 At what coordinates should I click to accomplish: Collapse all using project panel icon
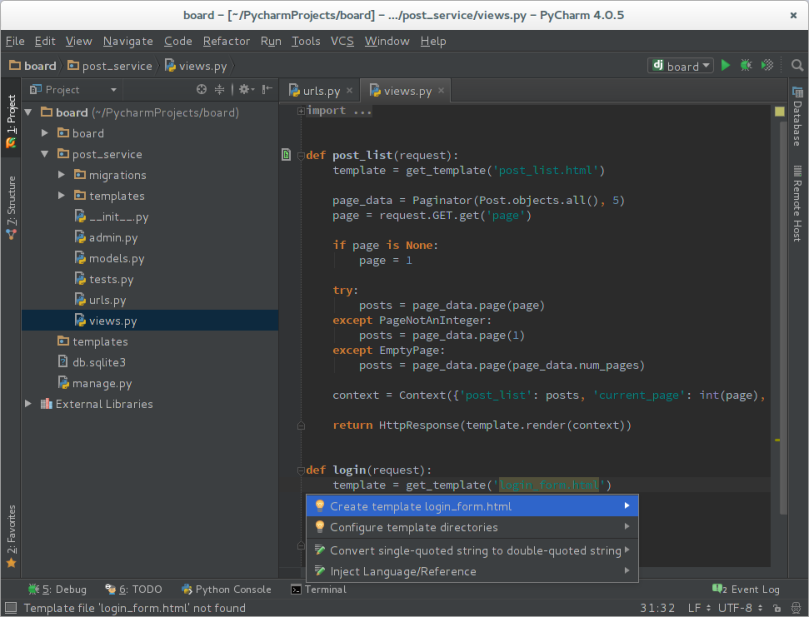point(220,90)
